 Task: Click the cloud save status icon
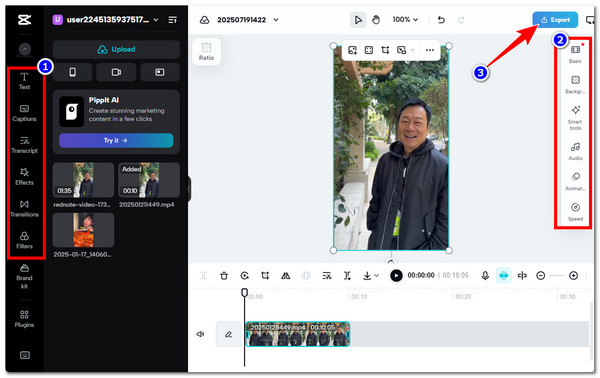(205, 20)
